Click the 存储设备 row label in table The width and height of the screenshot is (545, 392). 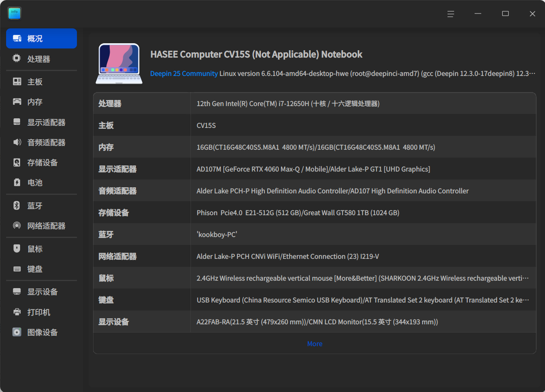click(114, 213)
